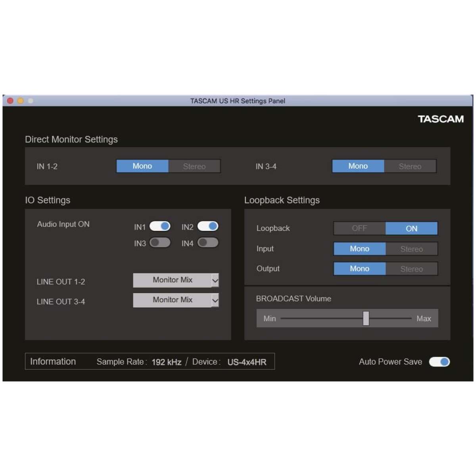Click the TASCAM logo
Image resolution: width=476 pixels, height=476 pixels.
click(441, 119)
